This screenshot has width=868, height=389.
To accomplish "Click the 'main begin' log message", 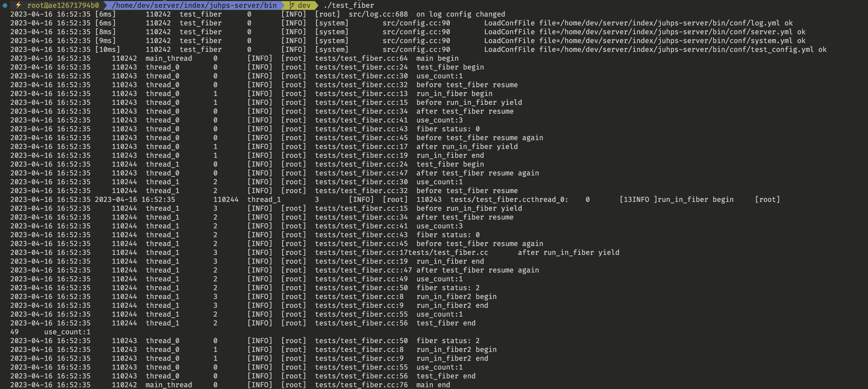I will (437, 58).
